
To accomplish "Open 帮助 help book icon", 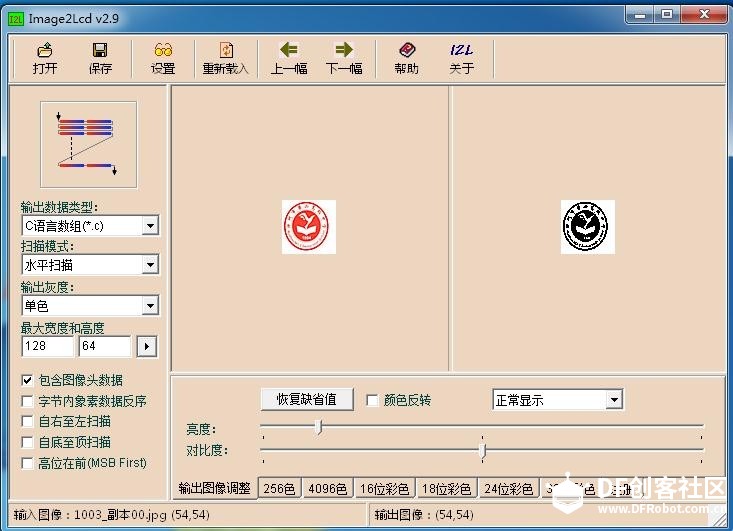I will tap(406, 58).
